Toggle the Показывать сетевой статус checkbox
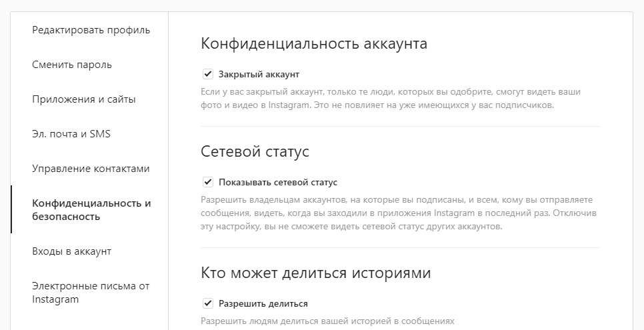 pos(208,182)
